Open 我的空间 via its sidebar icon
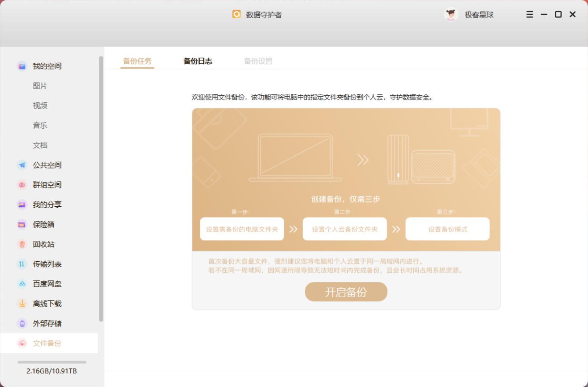 [x=22, y=66]
